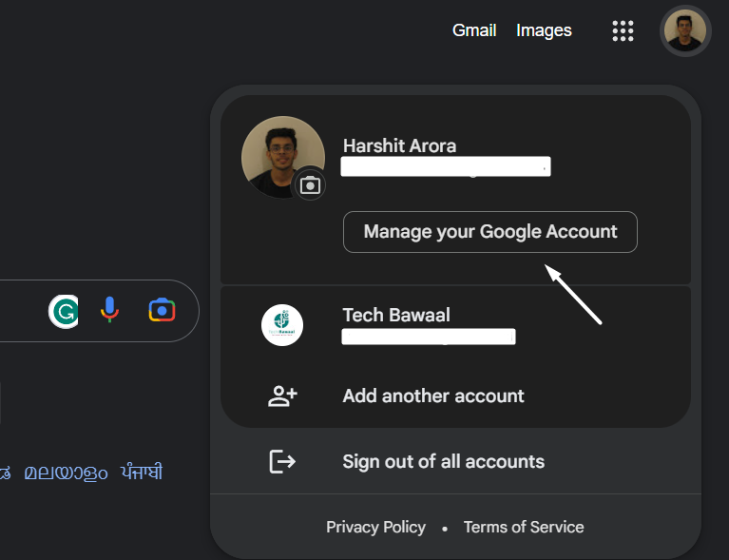Screen dimensions: 729x560
Task: Start voice search with the microphone icon
Action: (110, 310)
